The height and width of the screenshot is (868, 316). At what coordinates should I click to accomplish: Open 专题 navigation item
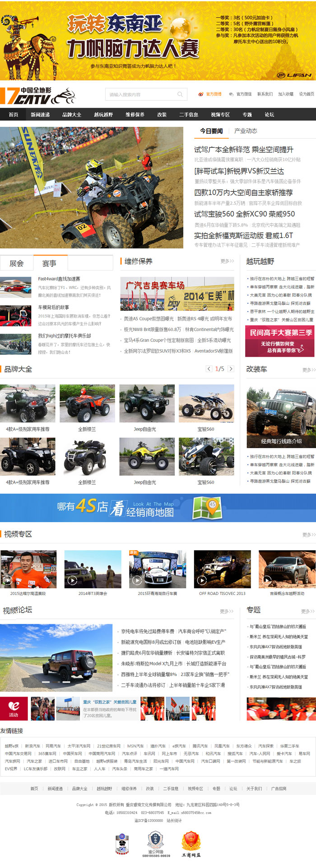[247, 114]
